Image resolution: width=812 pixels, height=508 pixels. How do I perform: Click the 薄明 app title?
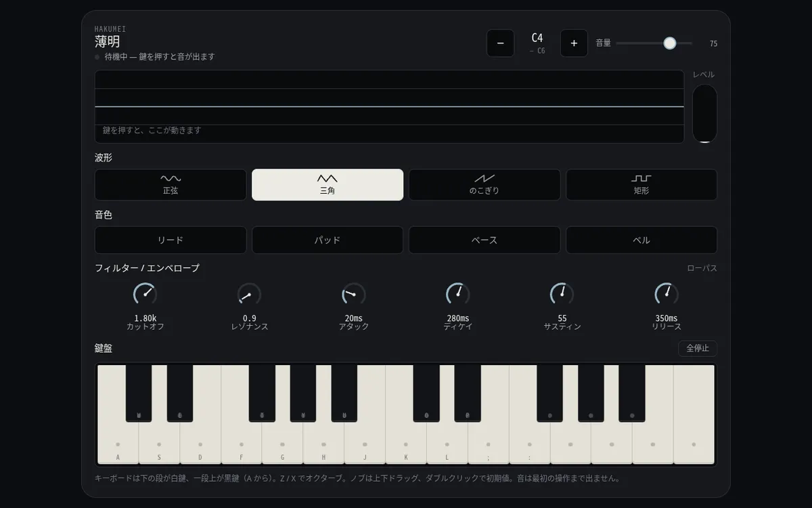pos(108,42)
